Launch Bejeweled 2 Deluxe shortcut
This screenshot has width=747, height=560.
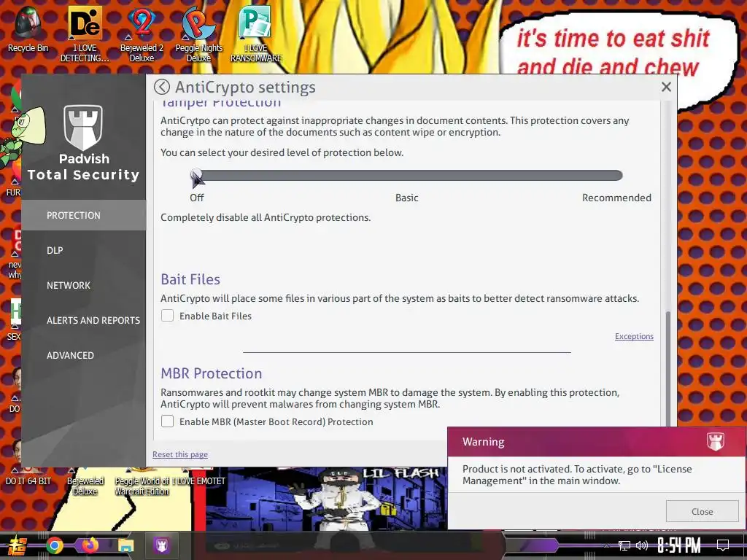click(142, 34)
